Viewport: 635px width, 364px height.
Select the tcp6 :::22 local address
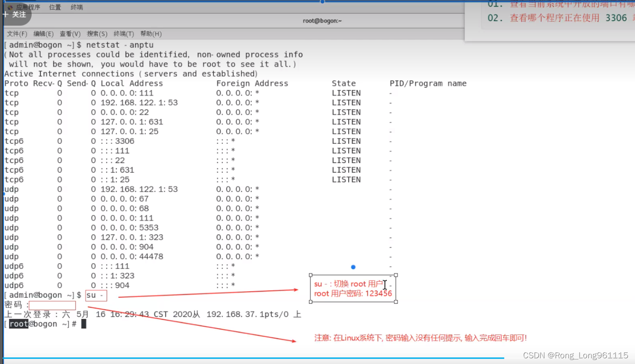click(x=113, y=161)
